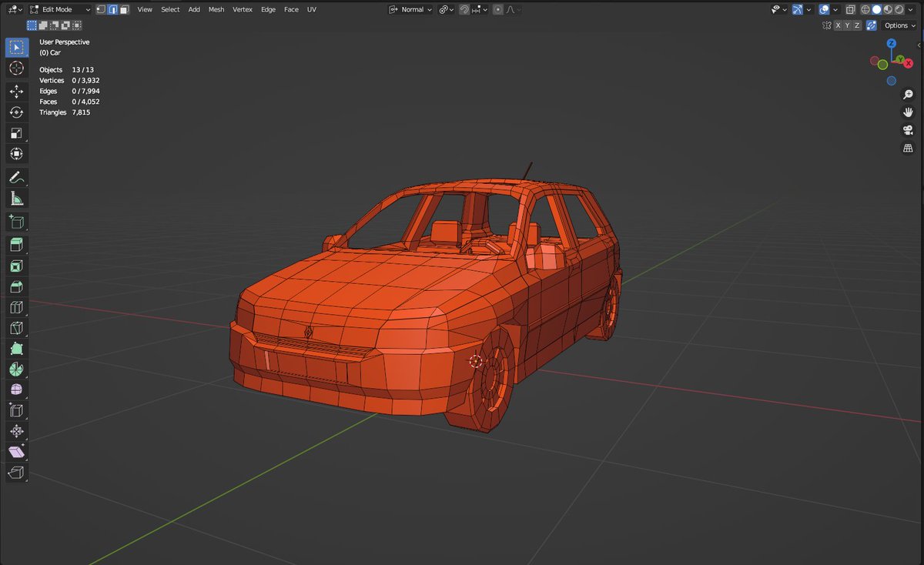This screenshot has width=924, height=565.
Task: Toggle proportional editing
Action: click(x=497, y=9)
